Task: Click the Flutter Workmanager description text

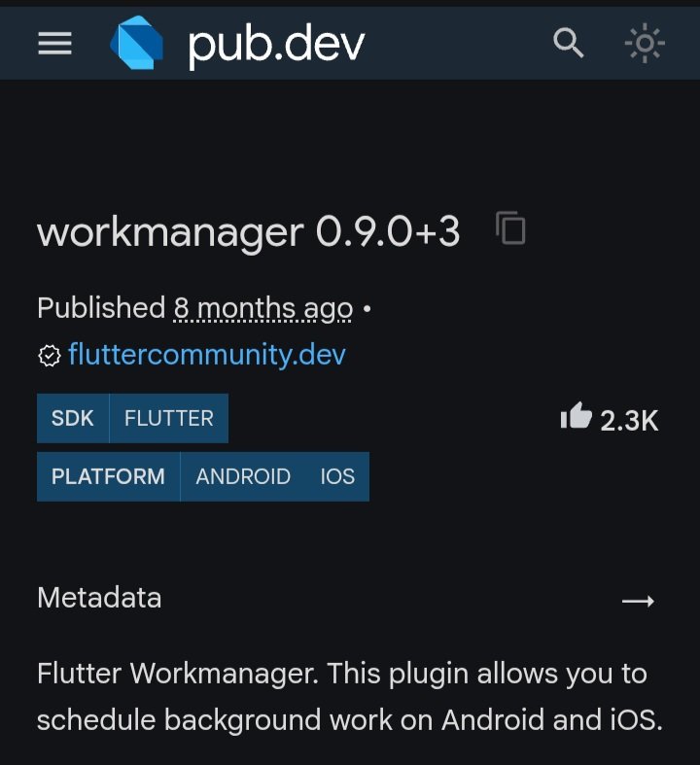Action: (350, 697)
